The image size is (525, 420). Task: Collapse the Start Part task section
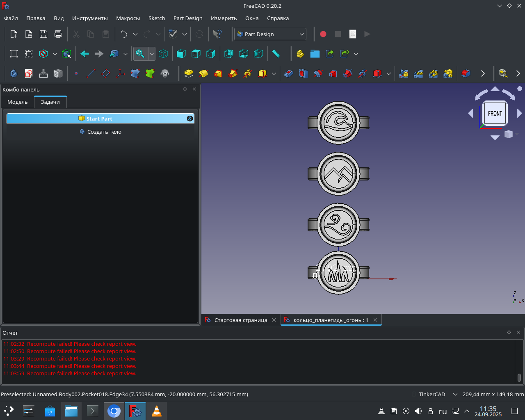pos(190,119)
